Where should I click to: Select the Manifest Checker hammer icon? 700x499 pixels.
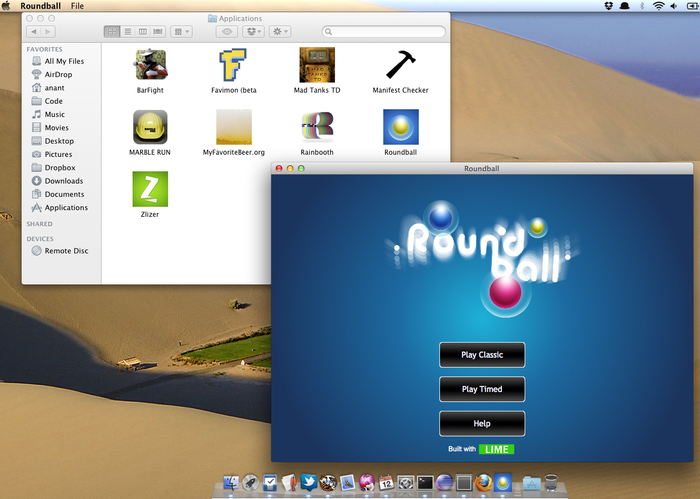400,65
